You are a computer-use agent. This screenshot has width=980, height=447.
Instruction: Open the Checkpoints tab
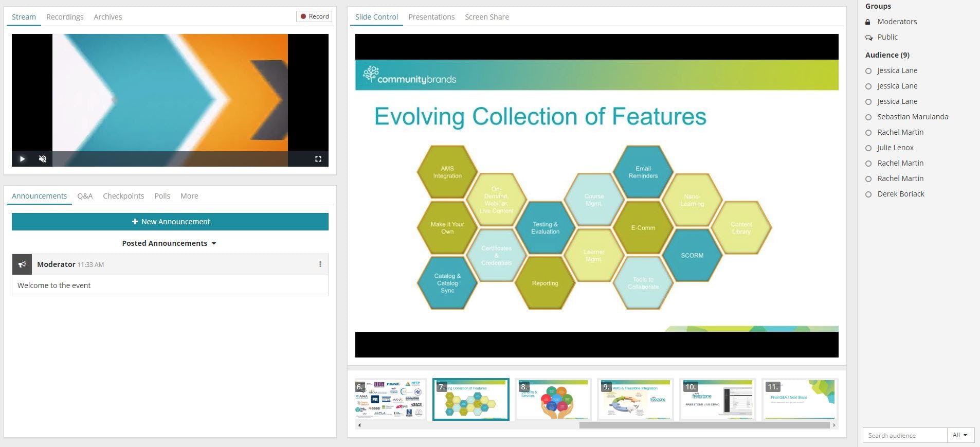(x=123, y=196)
